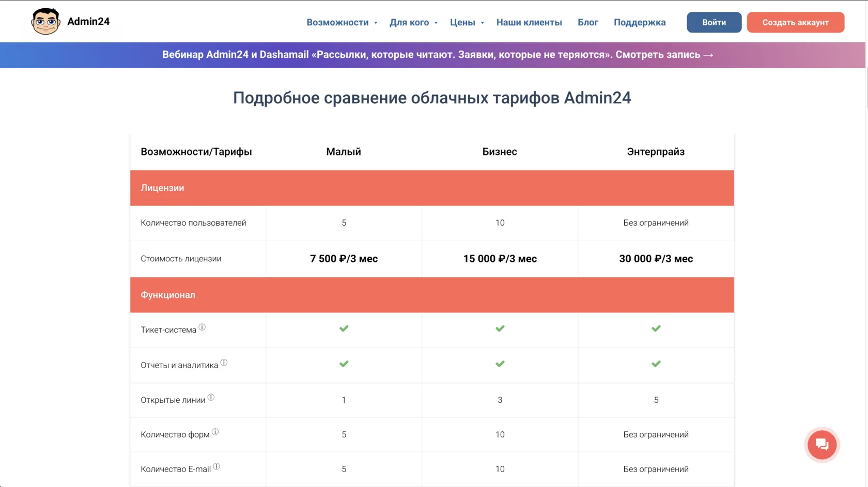Click the Войти login button

pos(714,22)
